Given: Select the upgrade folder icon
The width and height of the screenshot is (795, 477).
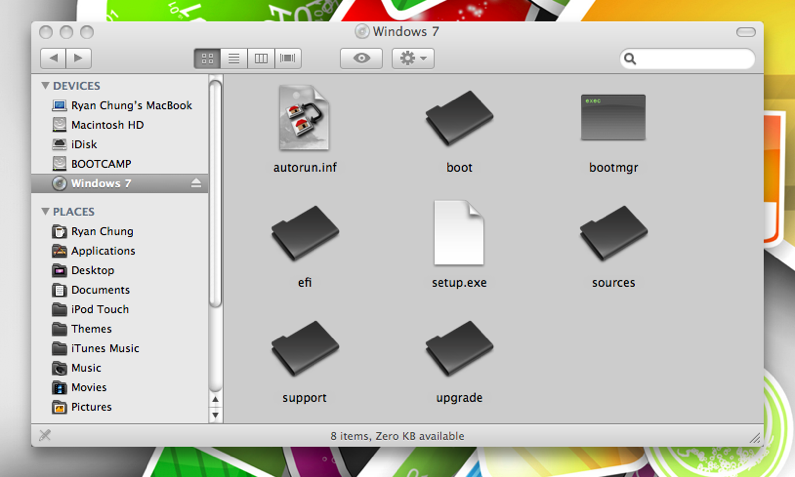Looking at the screenshot, I should pyautogui.click(x=459, y=348).
